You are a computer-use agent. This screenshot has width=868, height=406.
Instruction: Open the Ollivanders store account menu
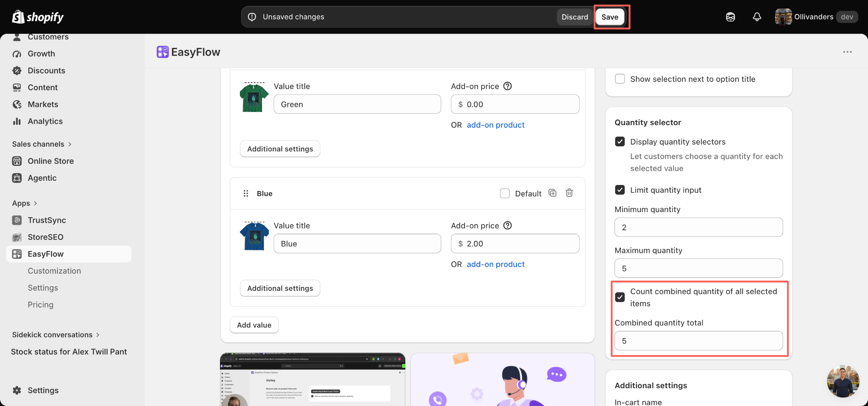click(816, 17)
